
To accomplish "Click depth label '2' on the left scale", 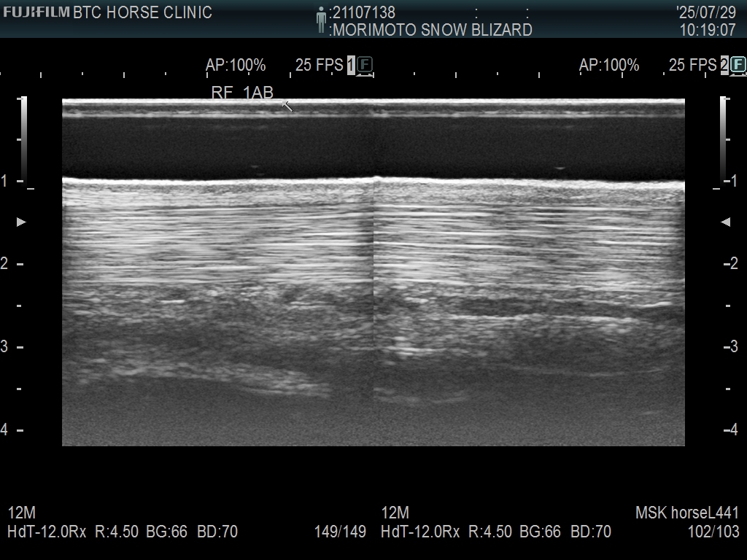I will click(4, 263).
